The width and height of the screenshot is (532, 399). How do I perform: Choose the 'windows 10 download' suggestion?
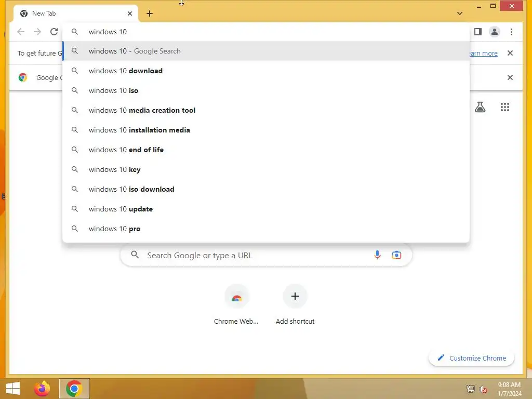click(266, 71)
